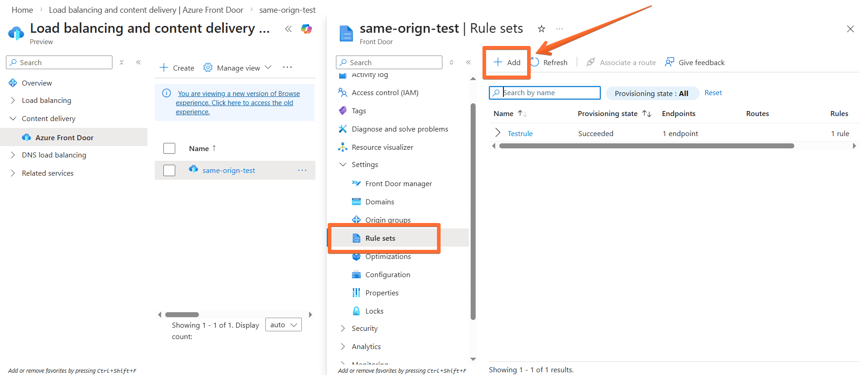Open context menu for same-orign-test row

pos(302,170)
